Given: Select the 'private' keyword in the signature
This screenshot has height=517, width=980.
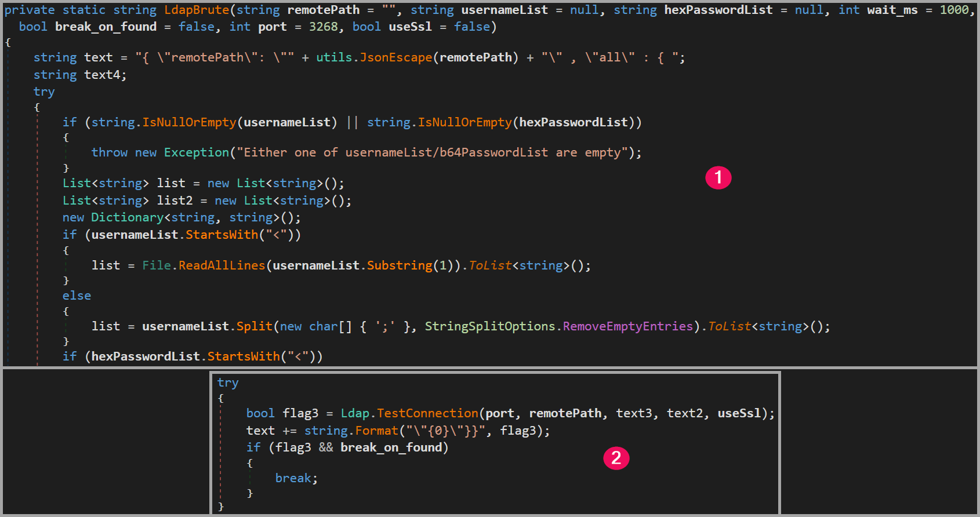Looking at the screenshot, I should point(30,10).
